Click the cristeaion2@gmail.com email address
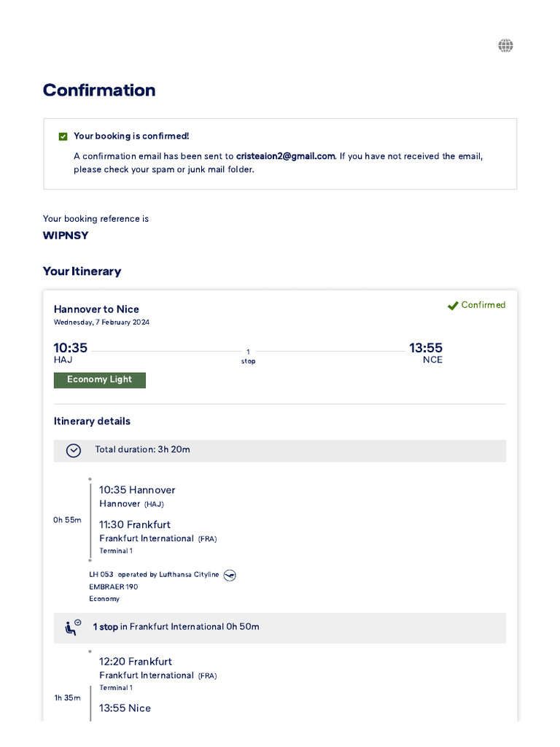Image resolution: width=560 pixels, height=747 pixels. [285, 156]
